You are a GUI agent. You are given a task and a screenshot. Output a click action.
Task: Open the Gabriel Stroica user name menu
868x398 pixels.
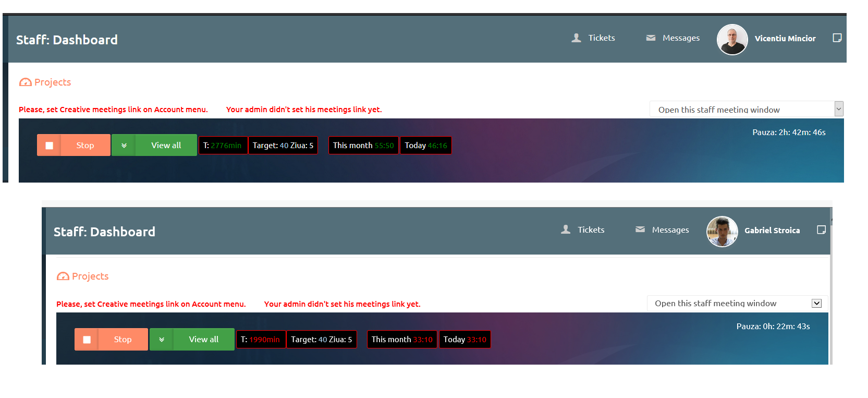[x=772, y=231]
